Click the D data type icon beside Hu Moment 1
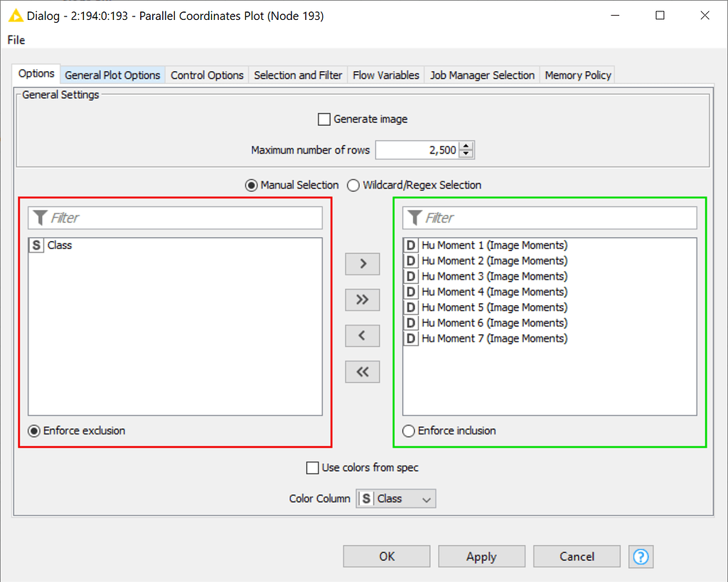Image resolution: width=728 pixels, height=582 pixels. 410,245
